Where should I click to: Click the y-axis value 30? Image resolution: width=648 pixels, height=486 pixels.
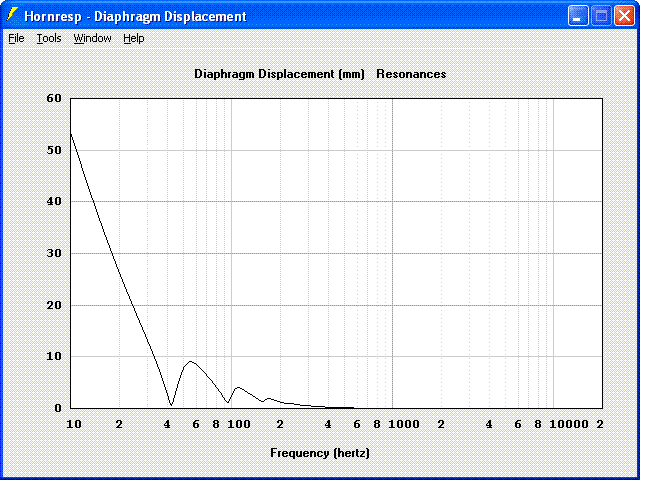54,253
